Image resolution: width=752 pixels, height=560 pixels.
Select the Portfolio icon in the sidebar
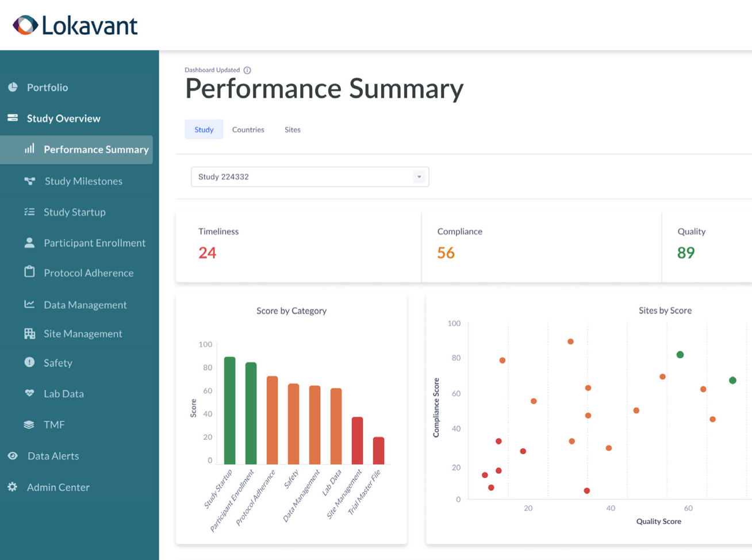[x=13, y=87]
